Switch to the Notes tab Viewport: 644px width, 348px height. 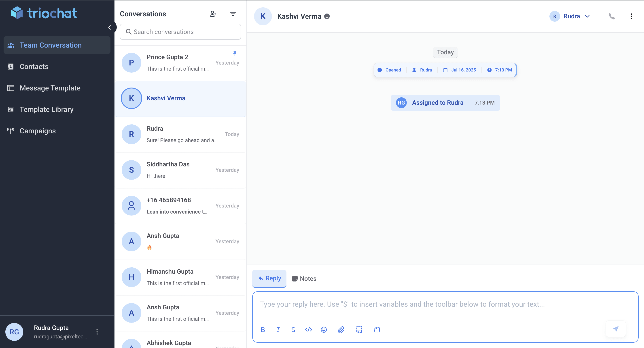tap(304, 279)
